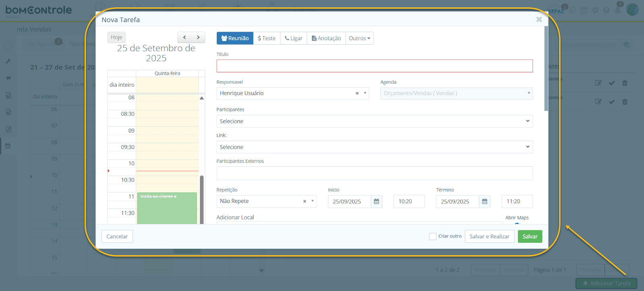Open the settings gear in header

coord(595,10)
